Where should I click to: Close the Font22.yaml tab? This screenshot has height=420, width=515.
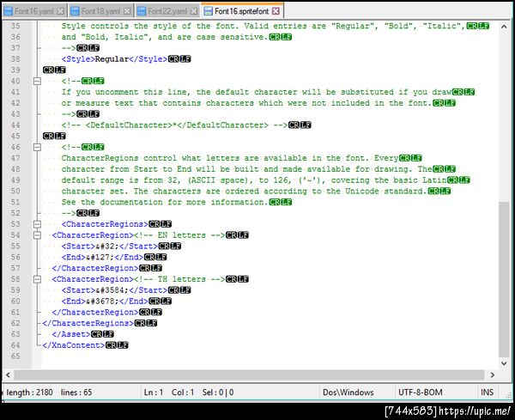pos(194,11)
